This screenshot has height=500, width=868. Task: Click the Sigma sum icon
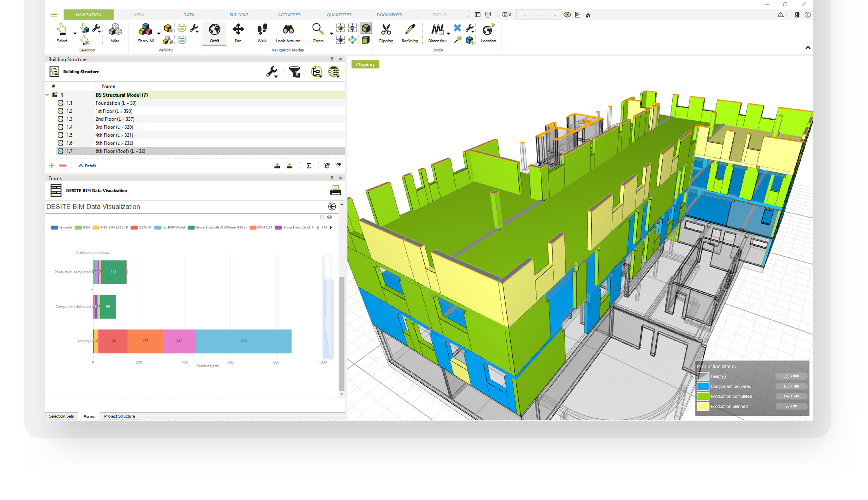click(309, 166)
